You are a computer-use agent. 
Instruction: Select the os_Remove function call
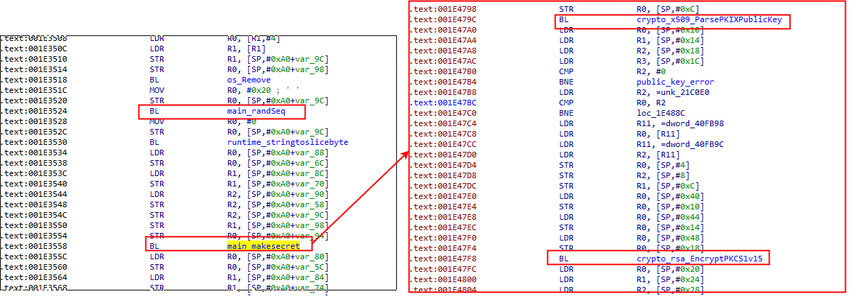pyautogui.click(x=248, y=80)
